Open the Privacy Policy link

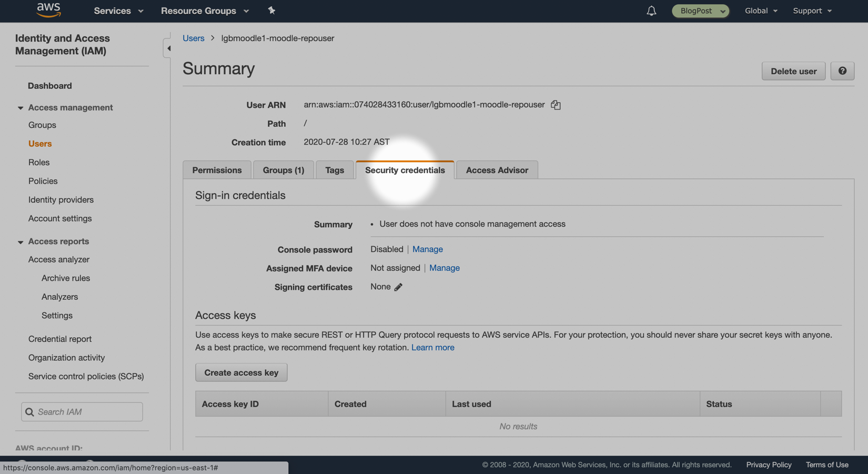[769, 465]
